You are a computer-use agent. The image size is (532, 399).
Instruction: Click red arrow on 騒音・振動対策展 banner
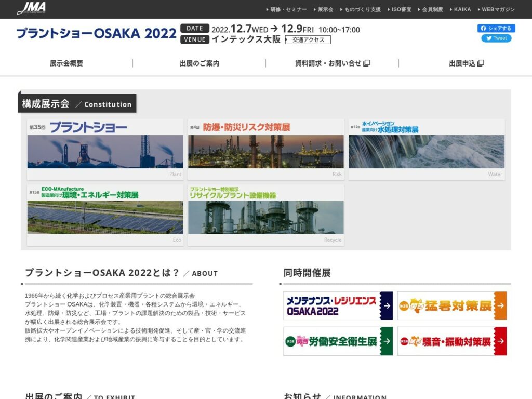click(x=501, y=341)
